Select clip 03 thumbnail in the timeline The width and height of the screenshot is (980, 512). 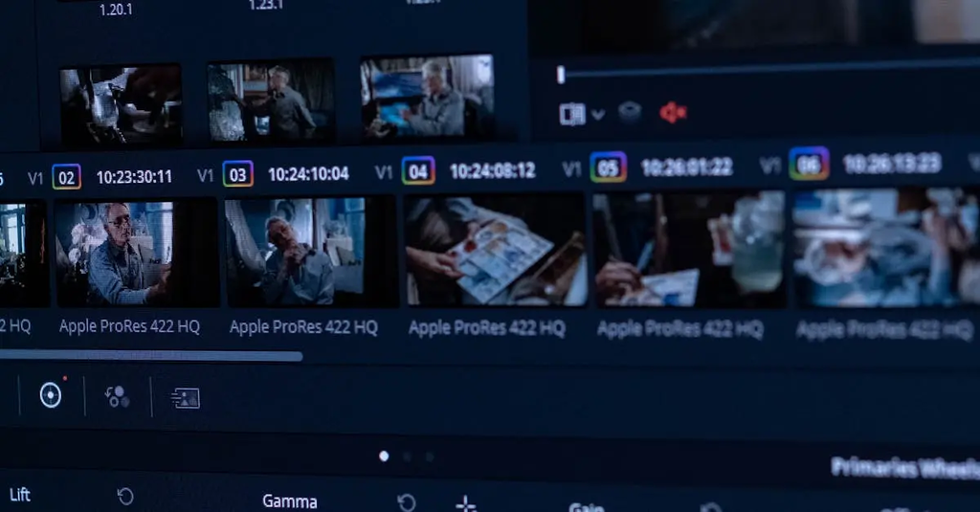(x=295, y=252)
